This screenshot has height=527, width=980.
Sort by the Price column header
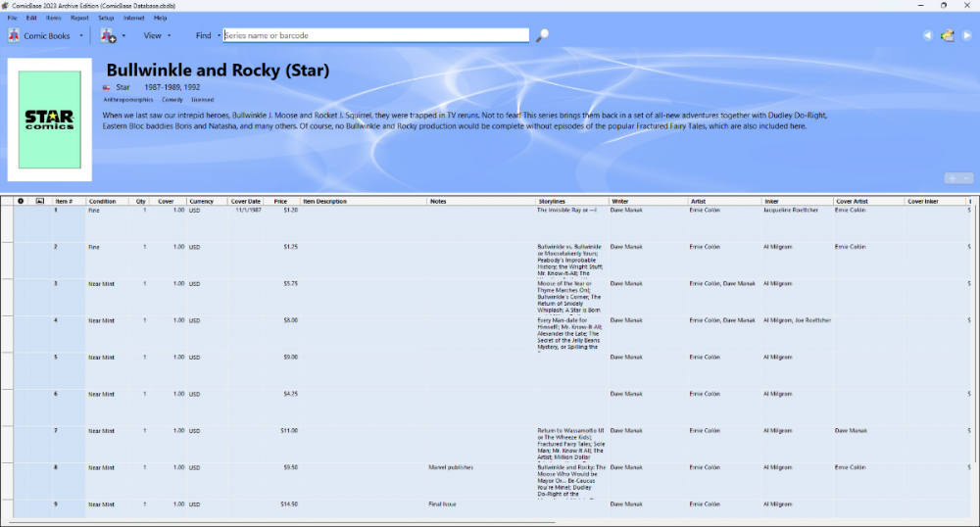282,201
